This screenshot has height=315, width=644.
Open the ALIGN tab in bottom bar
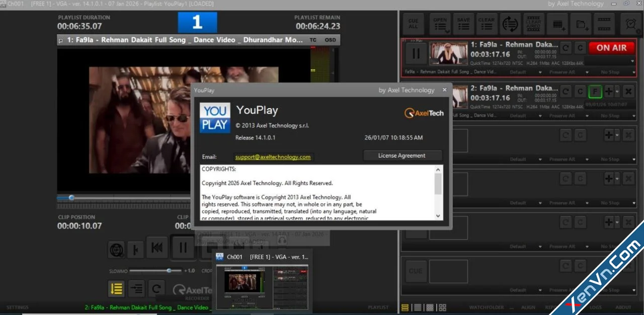[x=528, y=307]
